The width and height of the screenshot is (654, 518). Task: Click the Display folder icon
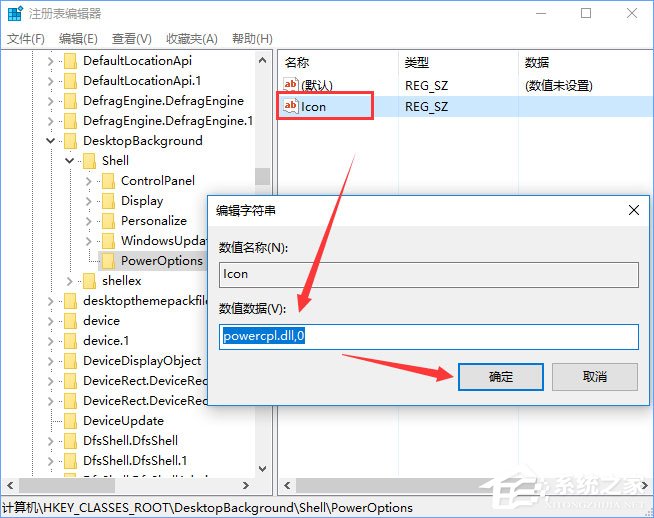click(108, 201)
